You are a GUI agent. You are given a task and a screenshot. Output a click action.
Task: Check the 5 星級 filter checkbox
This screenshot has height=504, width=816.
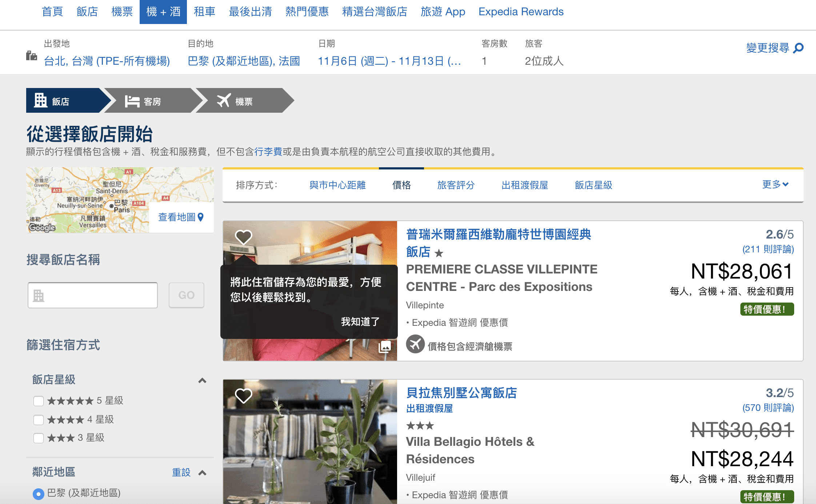coord(39,401)
